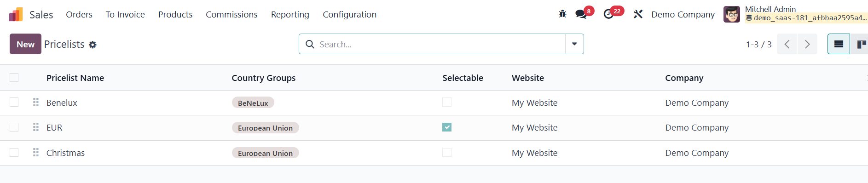868x183 pixels.
Task: Click the Benelux row drag handle
Action: click(36, 102)
